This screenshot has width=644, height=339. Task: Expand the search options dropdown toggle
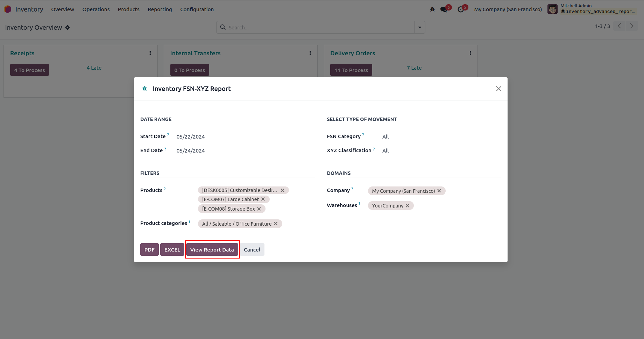(x=420, y=27)
